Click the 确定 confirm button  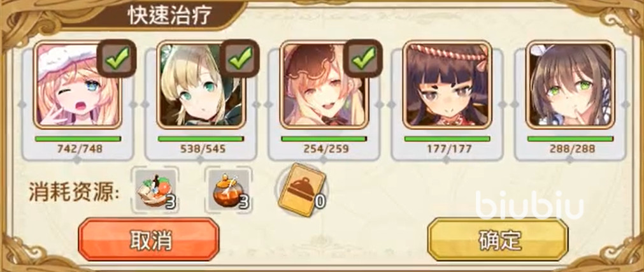point(497,239)
